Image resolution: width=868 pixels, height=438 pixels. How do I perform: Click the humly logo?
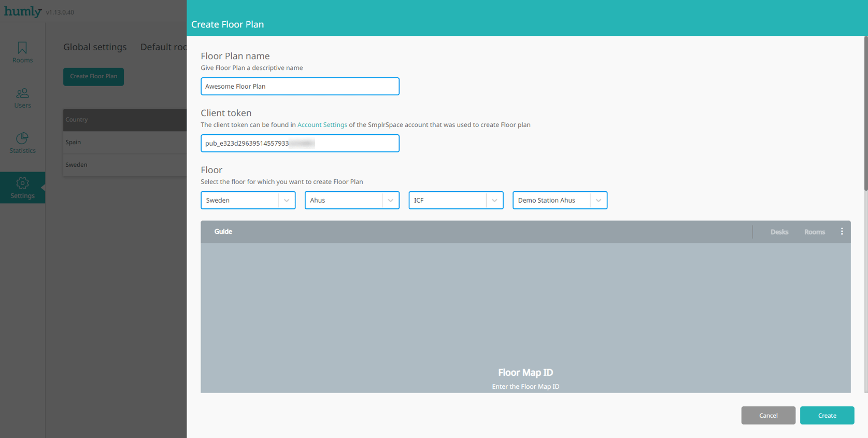(23, 11)
